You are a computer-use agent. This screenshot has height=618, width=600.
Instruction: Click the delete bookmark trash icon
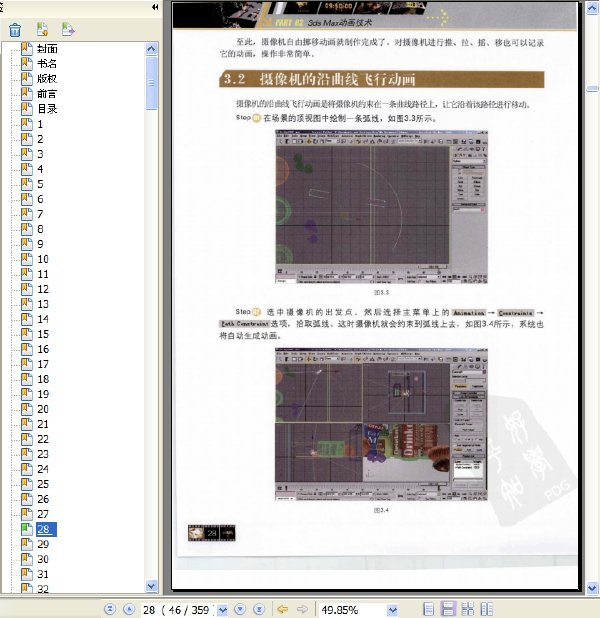click(x=15, y=30)
